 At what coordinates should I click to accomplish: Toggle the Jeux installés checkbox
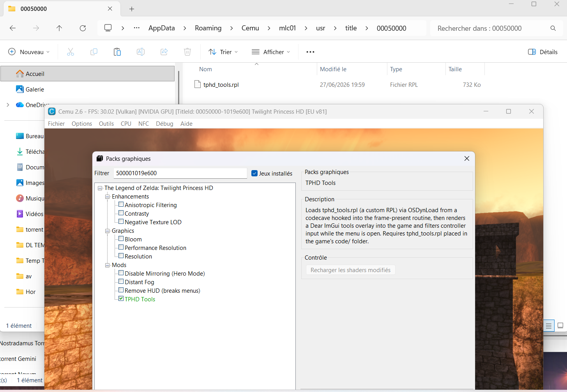pyautogui.click(x=254, y=173)
